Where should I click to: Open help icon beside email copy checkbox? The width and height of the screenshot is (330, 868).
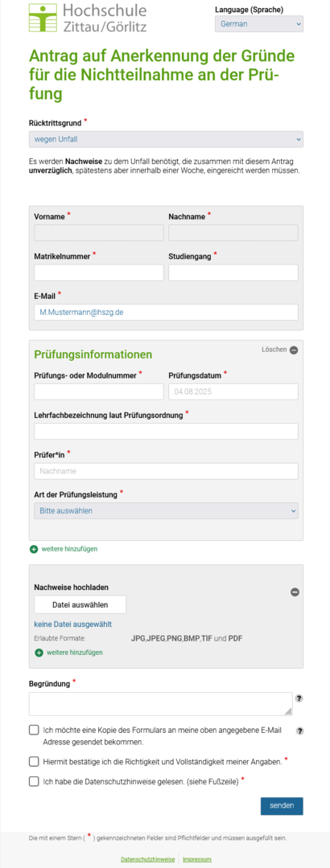[300, 731]
